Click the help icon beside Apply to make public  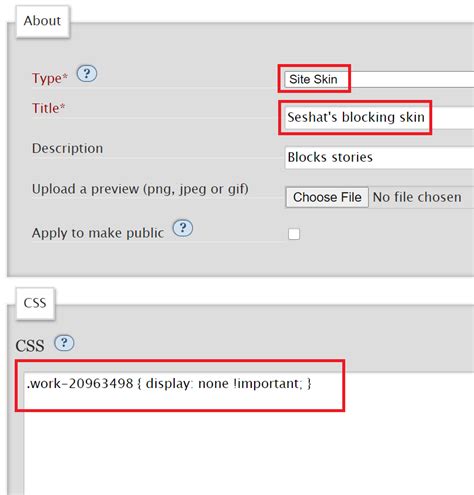[x=183, y=228]
